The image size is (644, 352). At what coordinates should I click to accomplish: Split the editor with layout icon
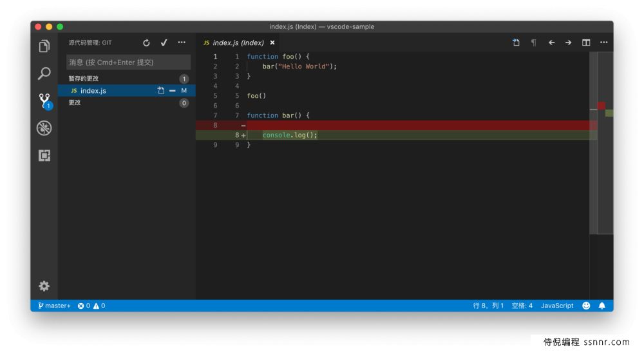point(586,43)
